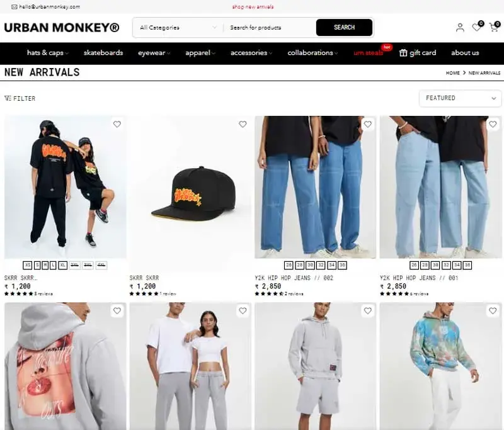
Task: Click the Search for products field
Action: 270,28
